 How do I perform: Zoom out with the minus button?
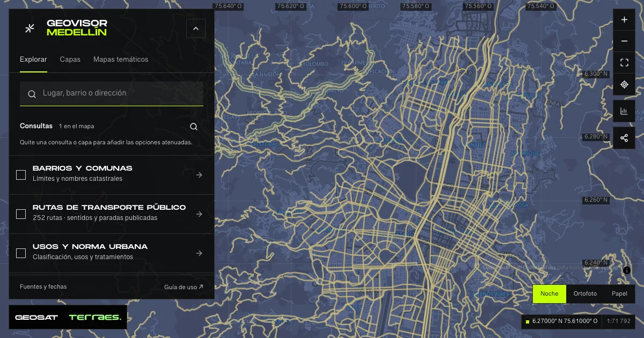pos(624,41)
